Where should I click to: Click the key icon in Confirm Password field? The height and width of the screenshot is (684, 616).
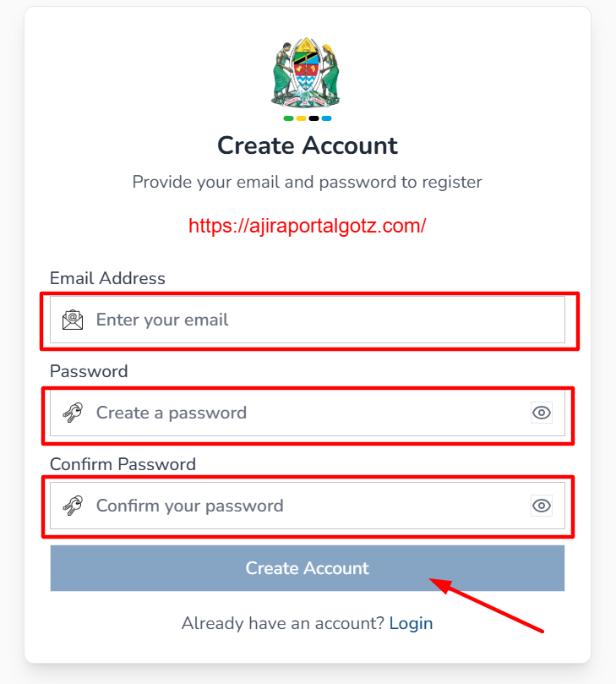pyautogui.click(x=73, y=506)
